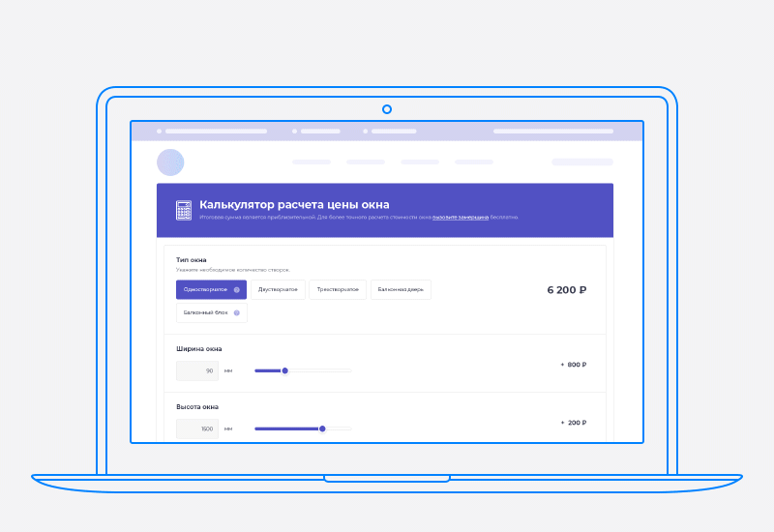The image size is (774, 532).
Task: Choose the Балконная дверь option
Action: tap(401, 289)
